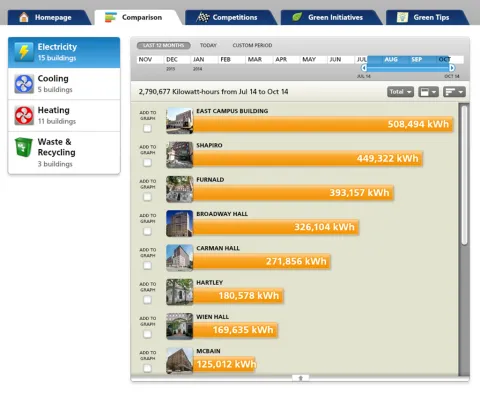Click the 393,157 kWh bar
This screenshot has width=480, height=395.
point(293,193)
